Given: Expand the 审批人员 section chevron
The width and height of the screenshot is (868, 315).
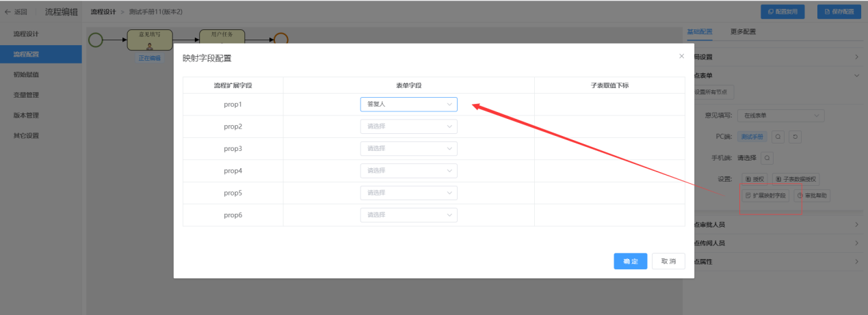Looking at the screenshot, I should (x=856, y=225).
